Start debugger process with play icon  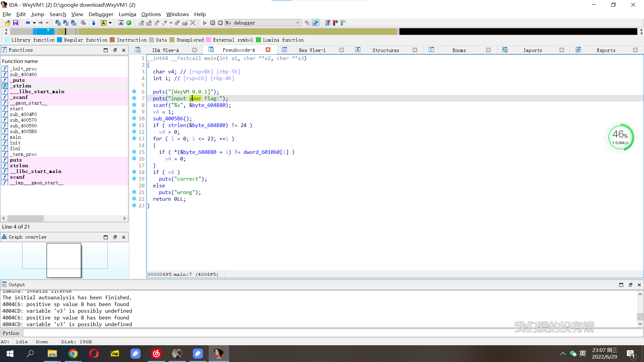[205, 23]
